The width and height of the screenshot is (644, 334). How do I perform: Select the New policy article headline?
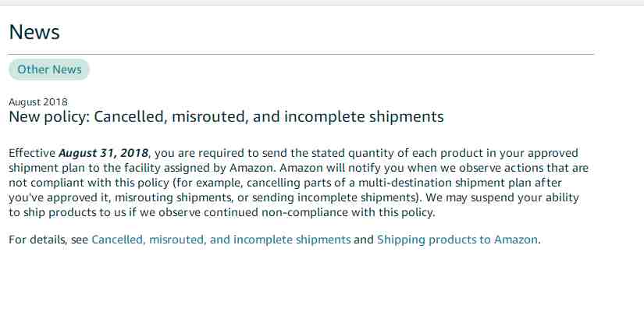(x=226, y=117)
